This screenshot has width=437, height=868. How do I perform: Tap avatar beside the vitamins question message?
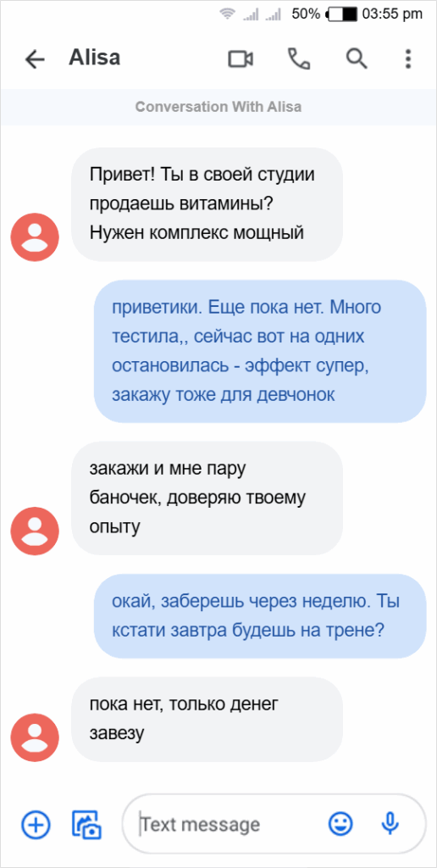tap(35, 237)
